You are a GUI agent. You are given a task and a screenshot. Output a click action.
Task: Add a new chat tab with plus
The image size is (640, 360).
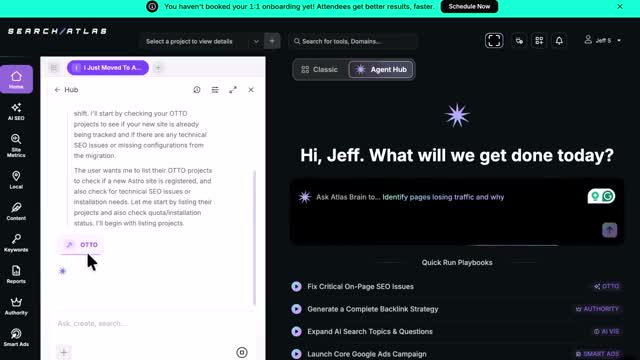click(x=158, y=68)
